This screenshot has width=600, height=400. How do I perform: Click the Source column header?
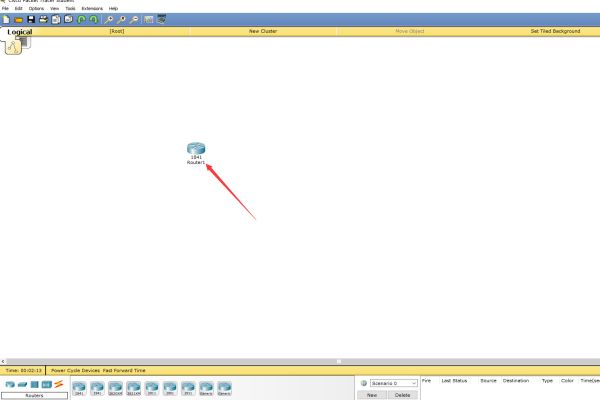(488, 381)
